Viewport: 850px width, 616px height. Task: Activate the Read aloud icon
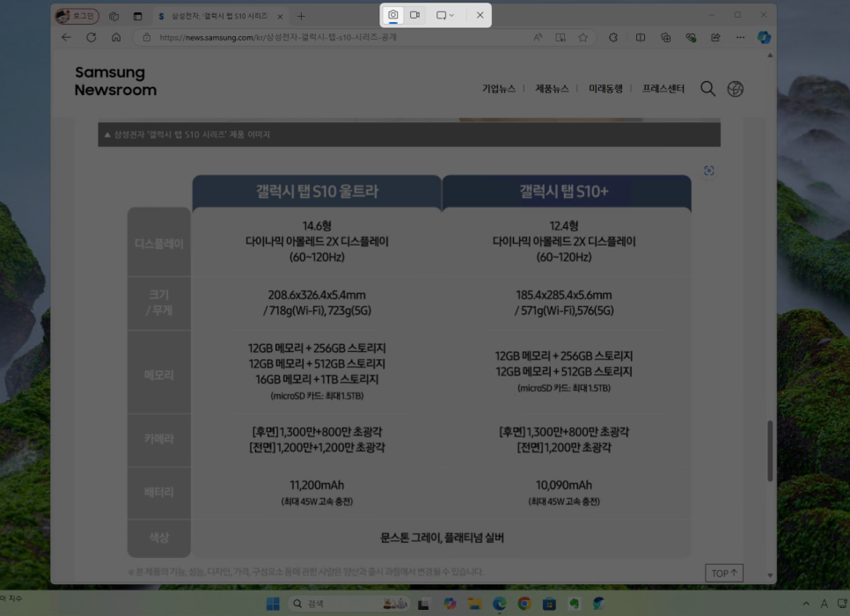tap(538, 38)
